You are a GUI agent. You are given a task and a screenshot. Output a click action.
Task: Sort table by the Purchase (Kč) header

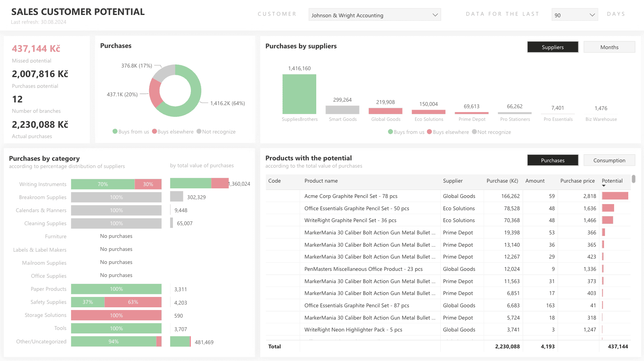pos(502,181)
